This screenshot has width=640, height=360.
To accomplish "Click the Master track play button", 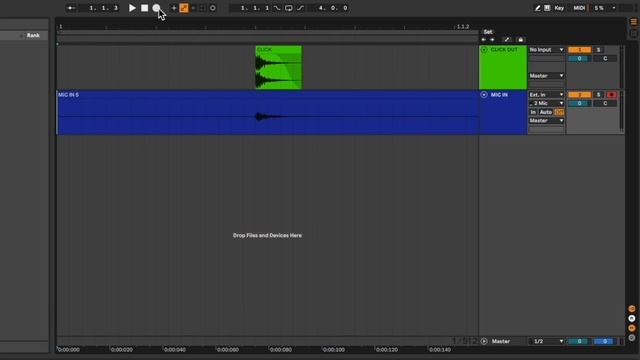I will click(484, 341).
